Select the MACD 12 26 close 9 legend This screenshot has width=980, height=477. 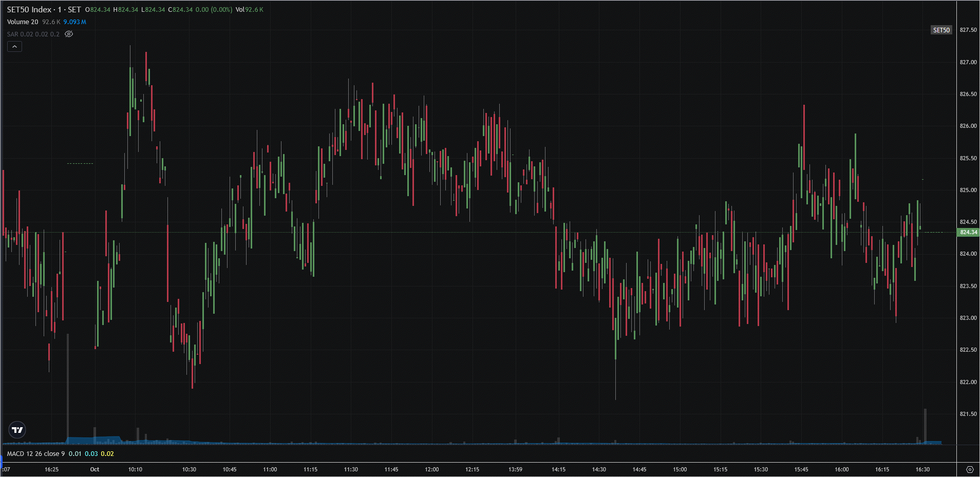click(x=36, y=454)
